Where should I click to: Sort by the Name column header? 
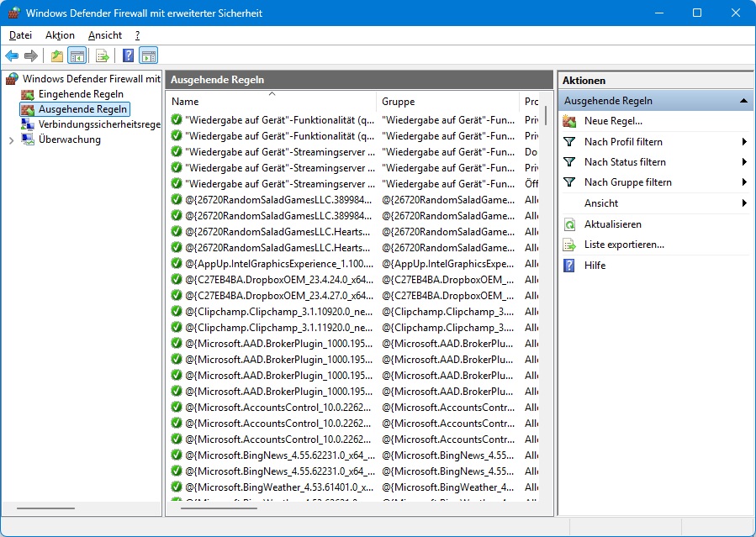click(272, 102)
